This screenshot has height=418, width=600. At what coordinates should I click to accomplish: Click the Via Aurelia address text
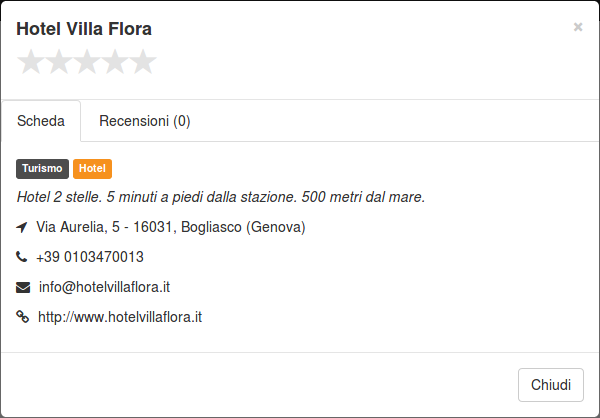171,227
